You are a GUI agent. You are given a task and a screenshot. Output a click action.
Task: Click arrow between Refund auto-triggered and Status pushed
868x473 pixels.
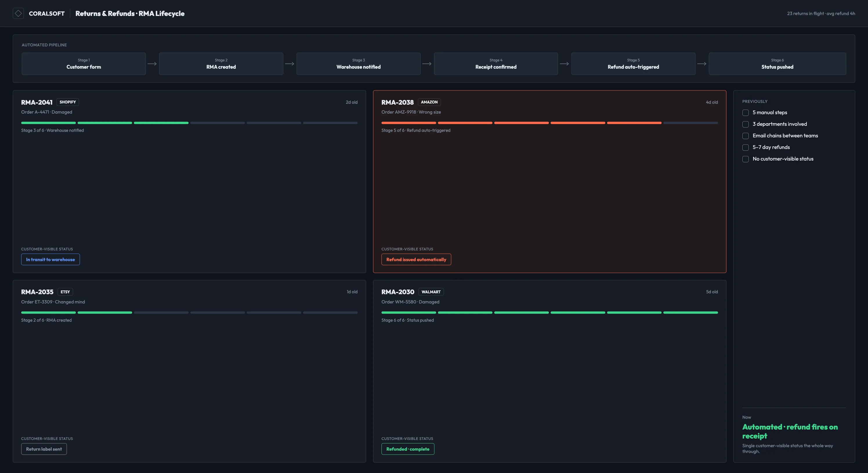pos(702,64)
